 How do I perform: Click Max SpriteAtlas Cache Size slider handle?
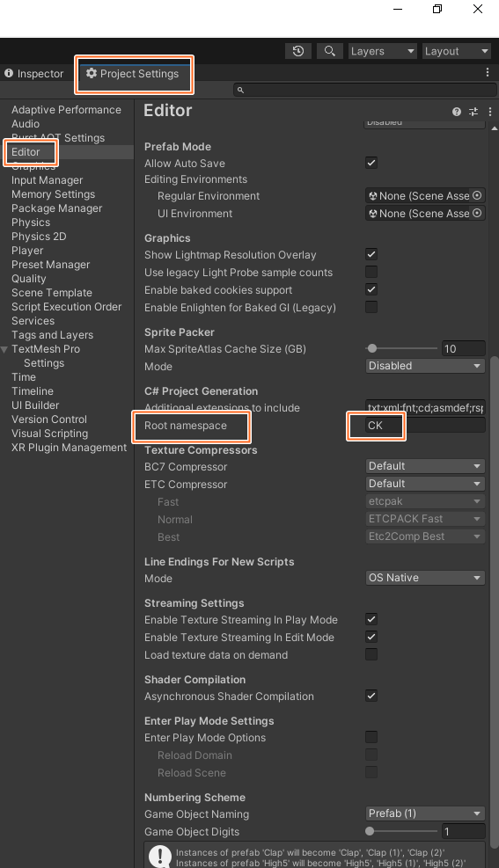pos(372,348)
